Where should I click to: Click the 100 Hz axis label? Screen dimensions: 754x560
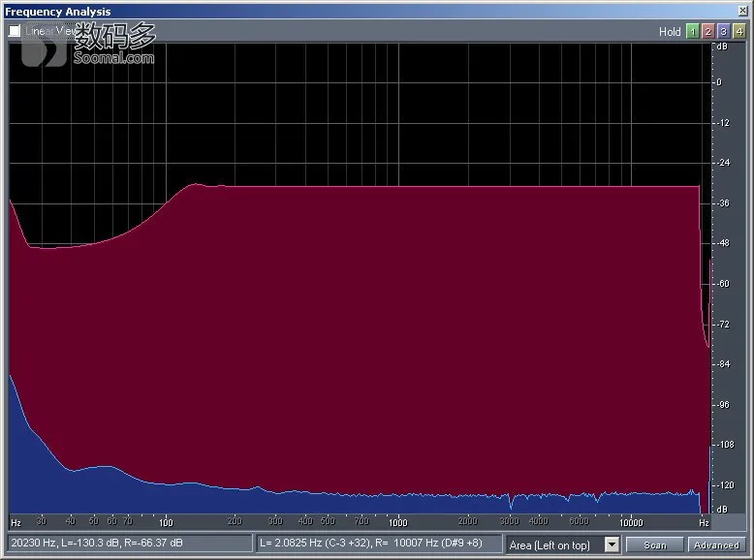[166, 522]
